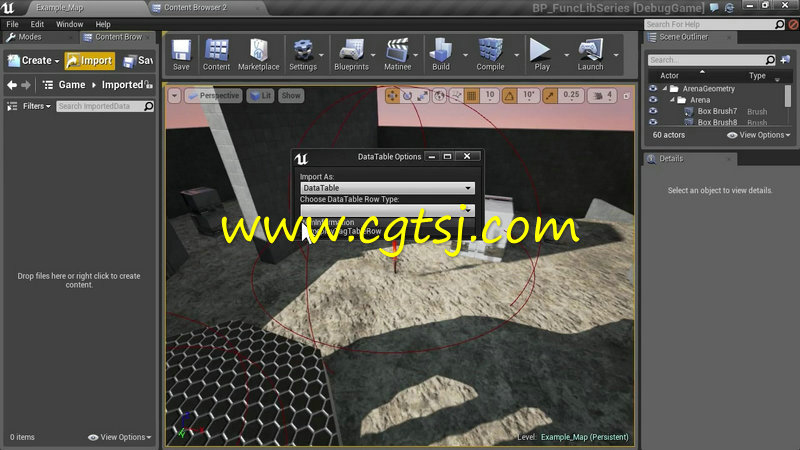Click the red tutorial-disabled icon
This screenshot has height=450, width=800.
pyautogui.click(x=793, y=24)
